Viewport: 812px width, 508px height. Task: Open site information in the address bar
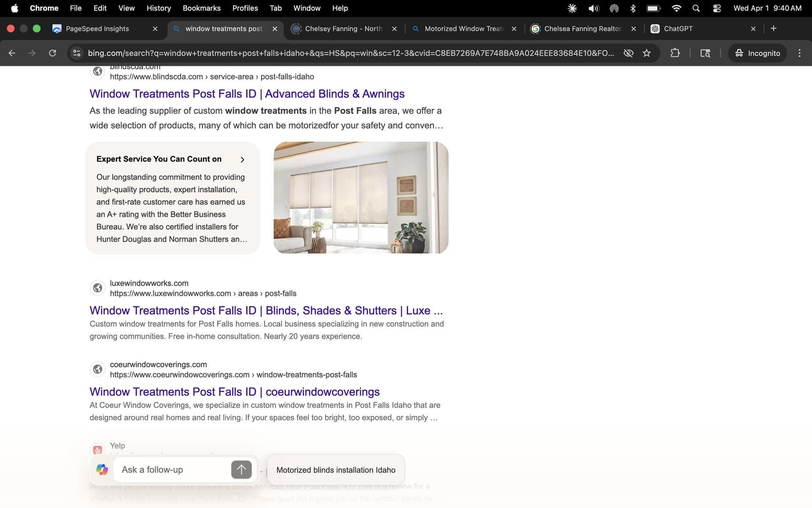click(77, 53)
